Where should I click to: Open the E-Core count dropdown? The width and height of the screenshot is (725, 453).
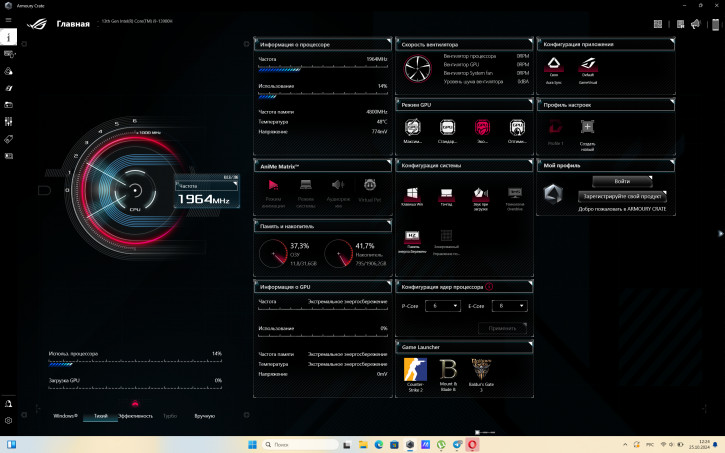tap(510, 306)
